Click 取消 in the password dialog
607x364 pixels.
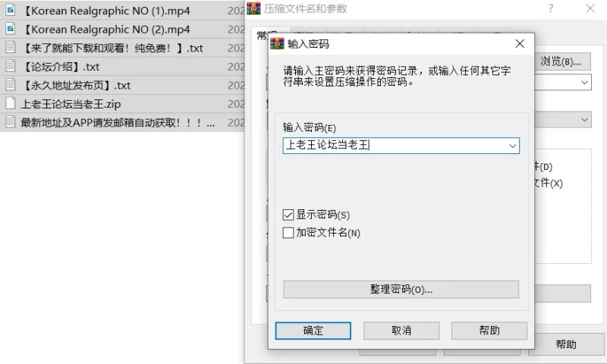tap(401, 331)
